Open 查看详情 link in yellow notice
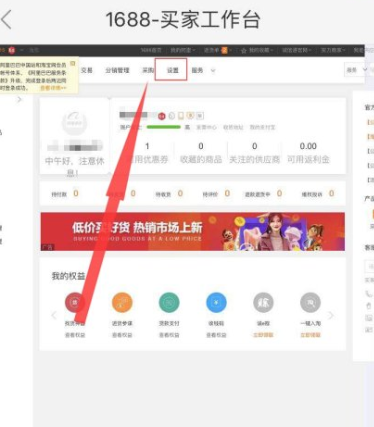The image size is (374, 427). 53,88
